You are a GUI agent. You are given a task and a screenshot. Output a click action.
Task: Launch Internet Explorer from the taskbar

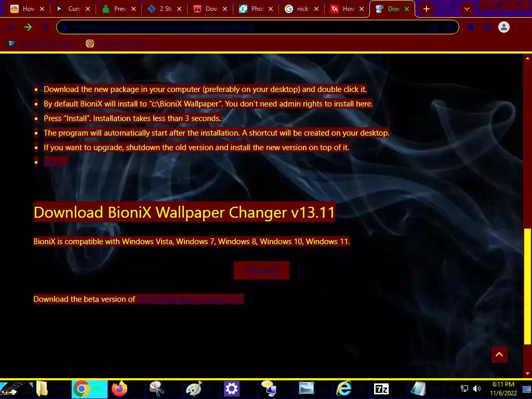[x=344, y=389]
